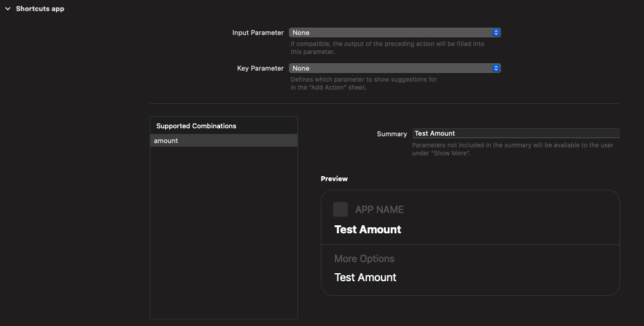The width and height of the screenshot is (644, 326).
Task: Click More Options in the preview
Action: point(364,258)
